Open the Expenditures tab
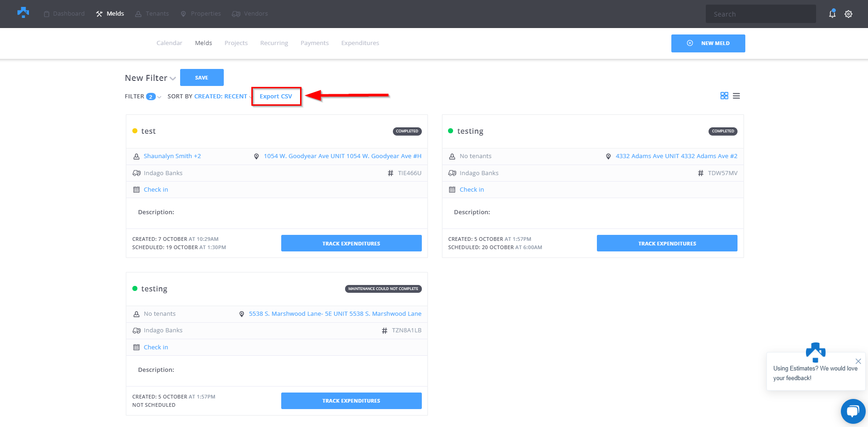The height and width of the screenshot is (427, 868). (x=360, y=43)
